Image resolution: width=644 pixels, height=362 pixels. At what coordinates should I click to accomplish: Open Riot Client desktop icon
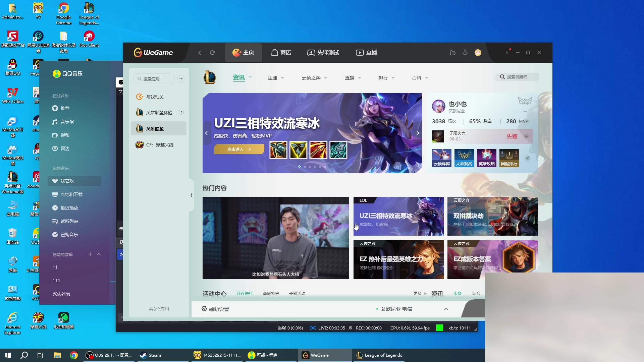click(89, 39)
